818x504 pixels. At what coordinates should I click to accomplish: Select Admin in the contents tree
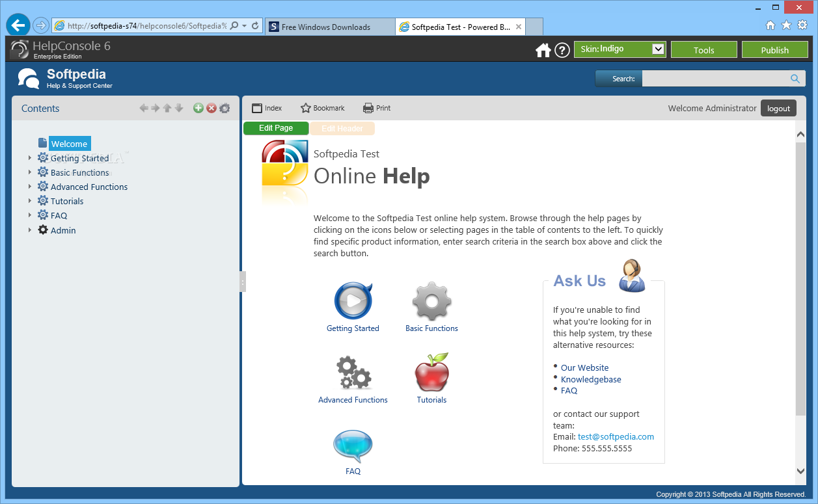[63, 230]
